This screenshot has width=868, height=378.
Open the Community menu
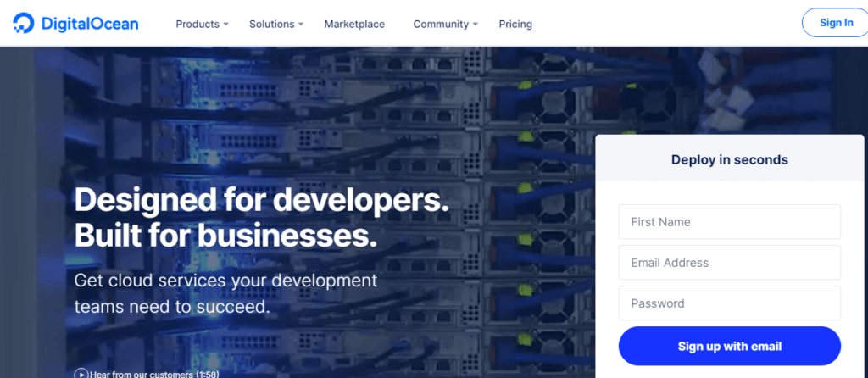coord(440,24)
